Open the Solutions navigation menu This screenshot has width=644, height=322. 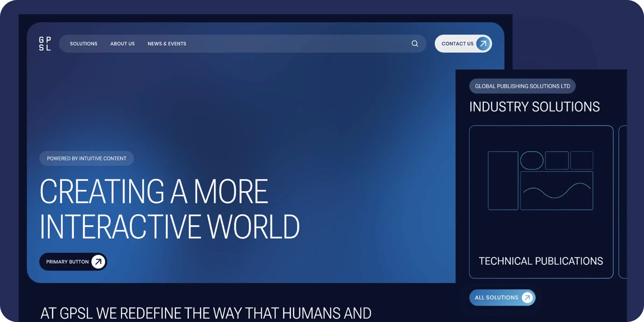83,44
